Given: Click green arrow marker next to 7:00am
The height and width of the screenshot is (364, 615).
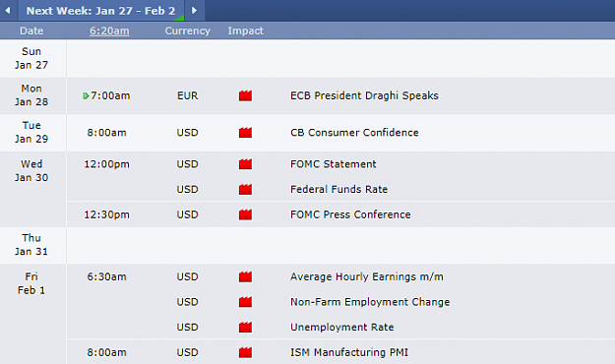Looking at the screenshot, I should 86,95.
